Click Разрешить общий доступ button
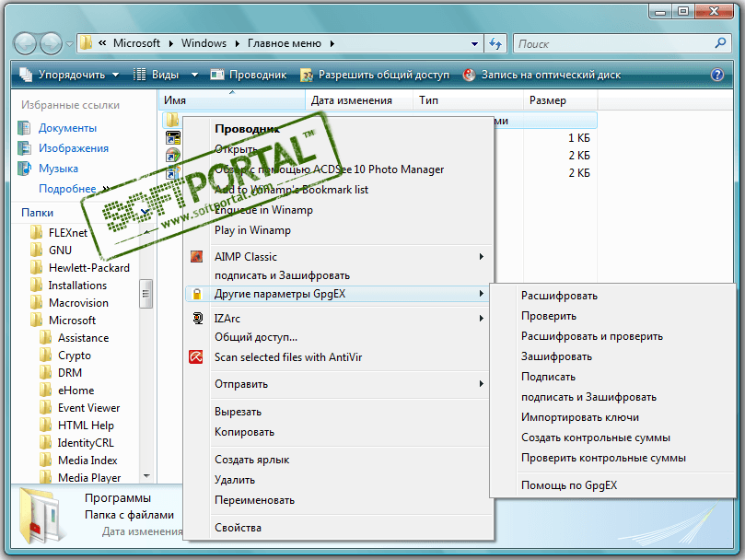Image resolution: width=745 pixels, height=560 pixels. (x=375, y=75)
